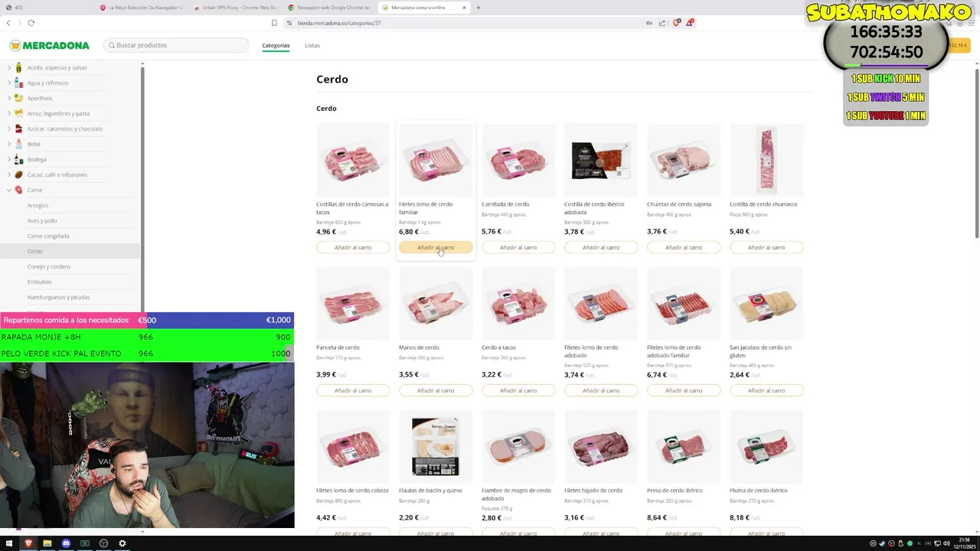The image size is (980, 551).
Task: Open Carrillada de cerdo product image
Action: [x=518, y=161]
